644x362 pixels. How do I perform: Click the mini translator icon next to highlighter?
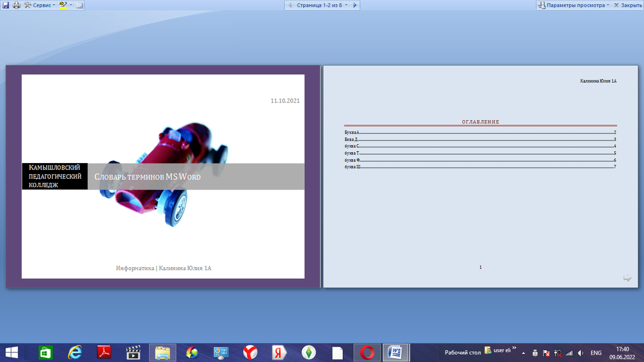79,5
